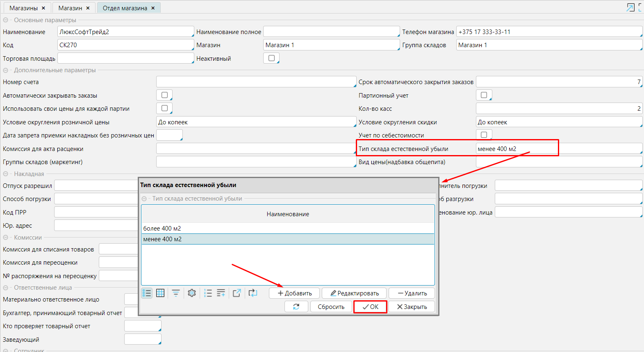This screenshot has width=644, height=352.
Task: Switch dialog to grid table view icon
Action: click(160, 293)
